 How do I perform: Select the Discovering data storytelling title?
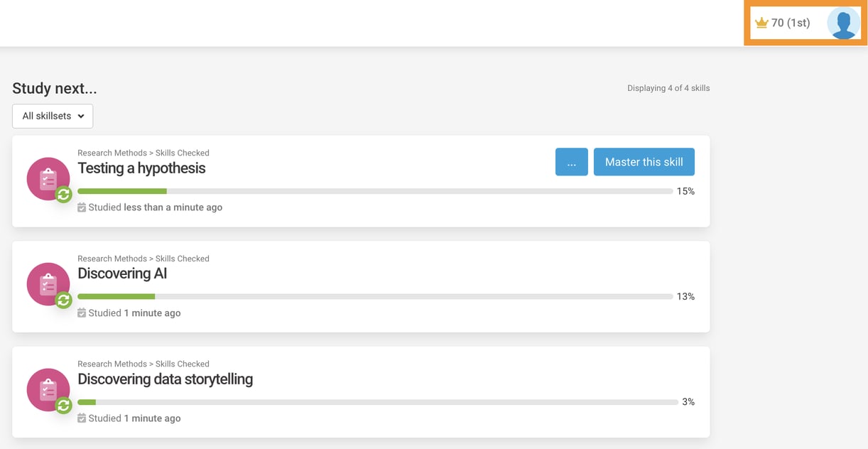pyautogui.click(x=165, y=379)
